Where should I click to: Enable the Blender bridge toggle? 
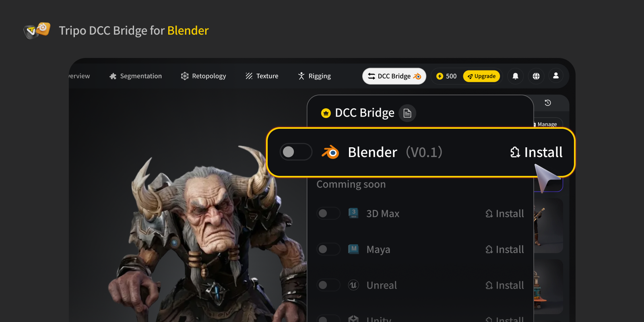(296, 152)
